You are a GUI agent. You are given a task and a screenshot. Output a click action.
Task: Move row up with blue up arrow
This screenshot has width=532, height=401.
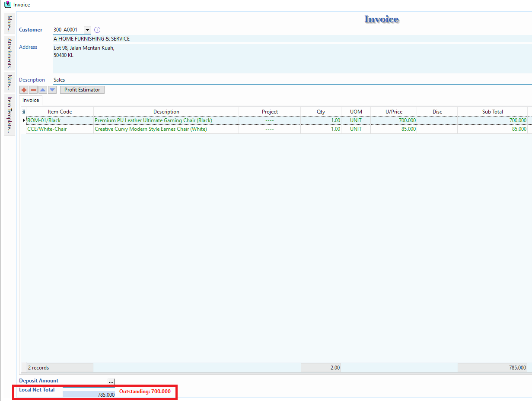[43, 90]
